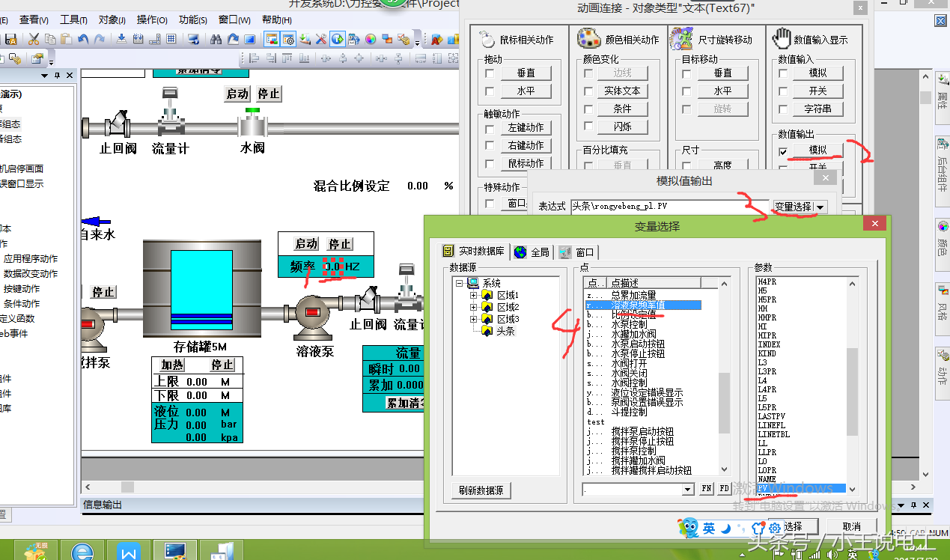Open the 工具(T) menu
This screenshot has width=950, height=560.
[x=73, y=20]
